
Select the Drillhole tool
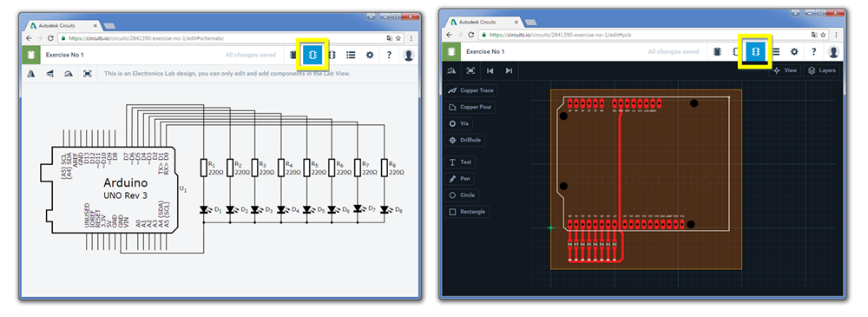click(x=465, y=140)
